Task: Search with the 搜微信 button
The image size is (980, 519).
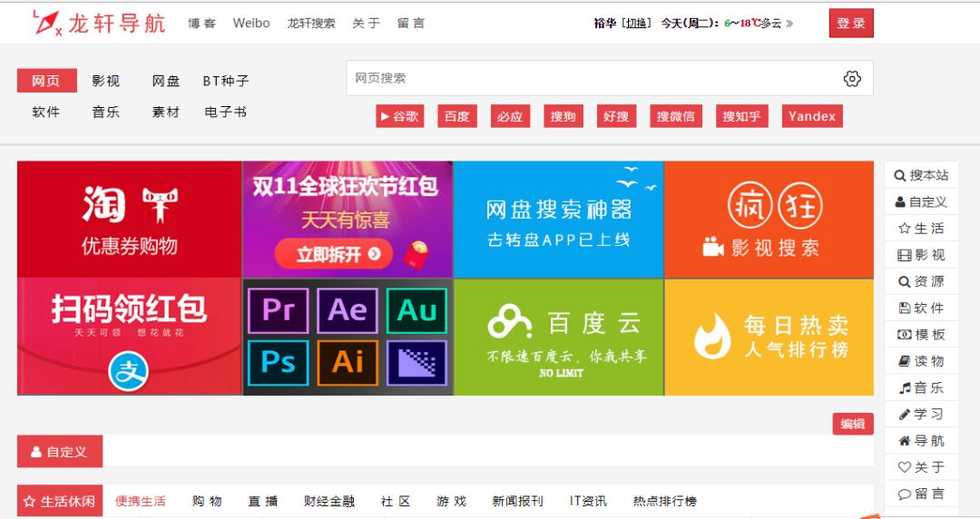Action: pyautogui.click(x=676, y=116)
